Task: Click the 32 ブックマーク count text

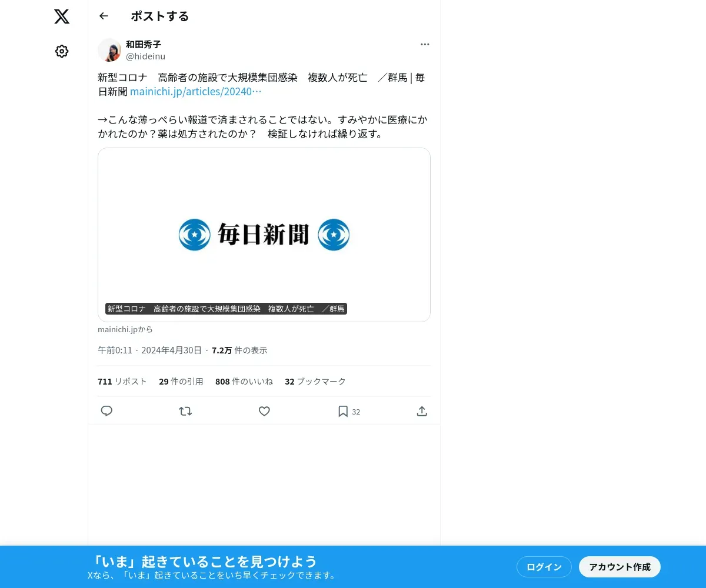Action: (x=315, y=381)
